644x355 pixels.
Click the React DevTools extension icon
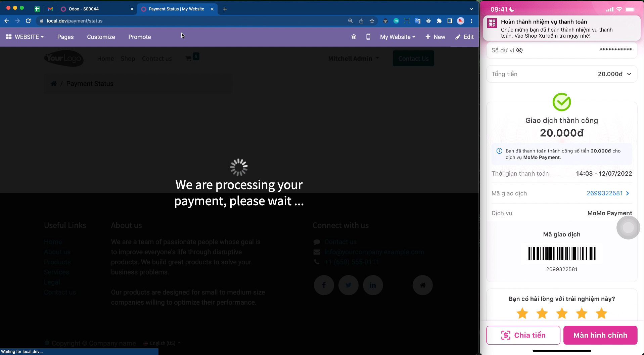coord(428,21)
